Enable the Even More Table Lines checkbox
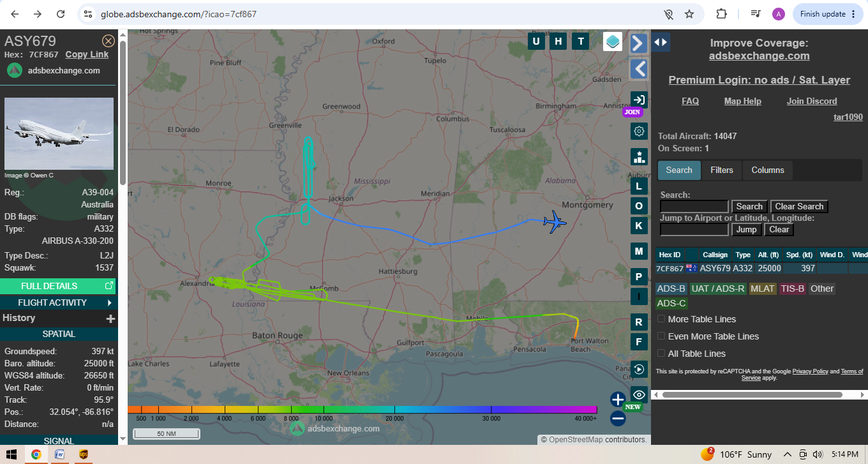The image size is (868, 464). (x=662, y=336)
